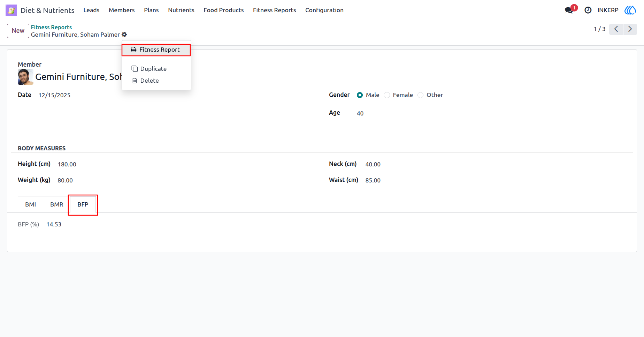Image resolution: width=644 pixels, height=337 pixels.
Task: Go to next record arrow
Action: 630,29
